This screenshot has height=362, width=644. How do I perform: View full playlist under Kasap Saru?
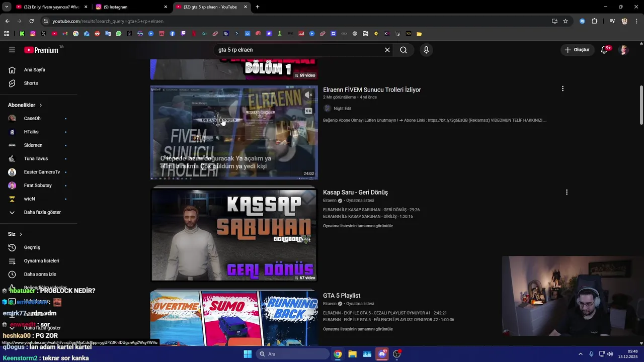358,226
